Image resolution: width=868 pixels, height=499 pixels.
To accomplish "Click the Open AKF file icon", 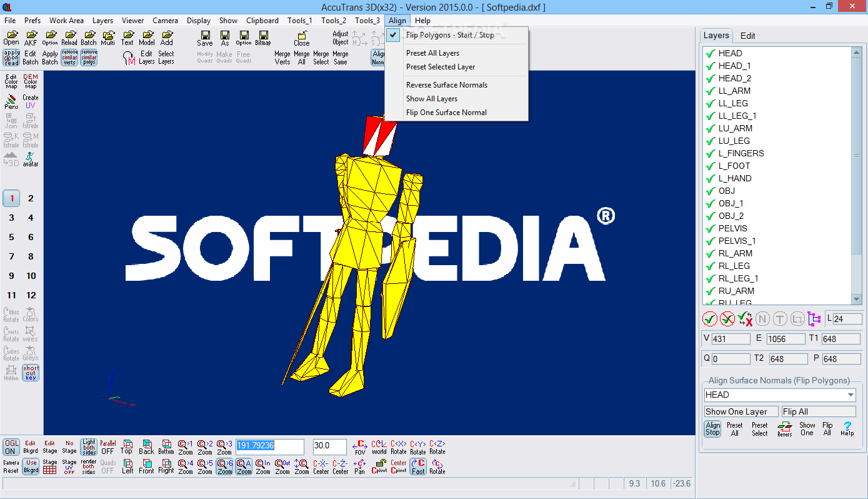I will tap(31, 38).
